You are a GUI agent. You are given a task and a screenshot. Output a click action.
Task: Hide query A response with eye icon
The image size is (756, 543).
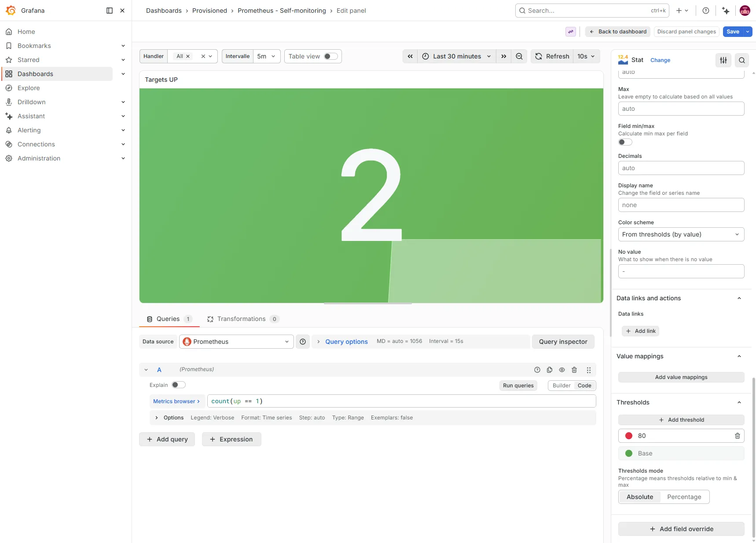pyautogui.click(x=562, y=370)
